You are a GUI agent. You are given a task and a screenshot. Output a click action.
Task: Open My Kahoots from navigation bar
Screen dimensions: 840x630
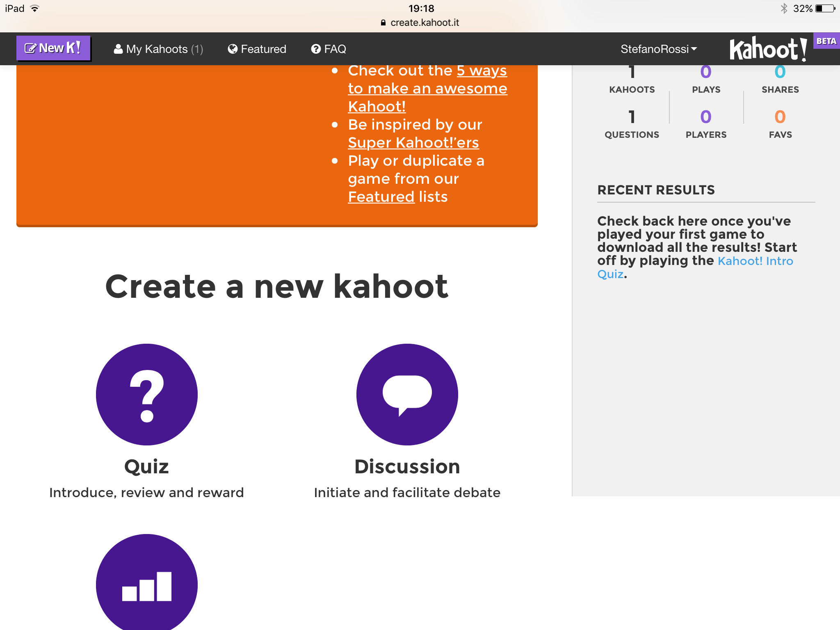(158, 49)
